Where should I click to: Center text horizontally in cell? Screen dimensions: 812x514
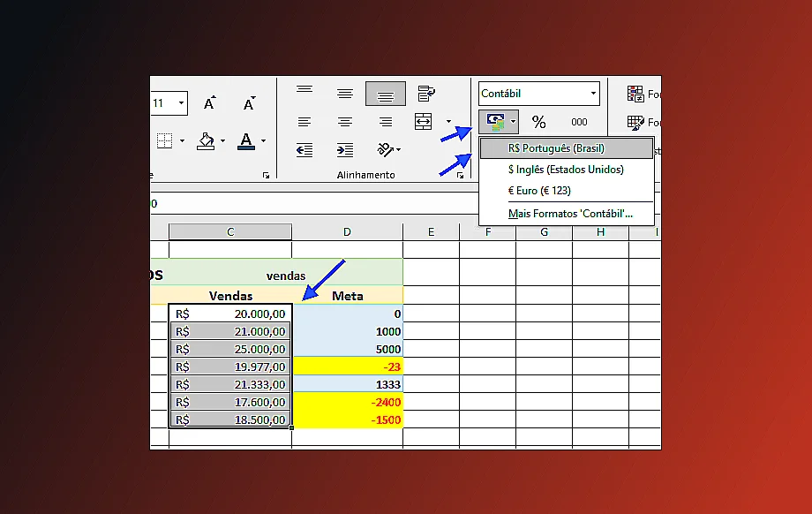pos(345,122)
